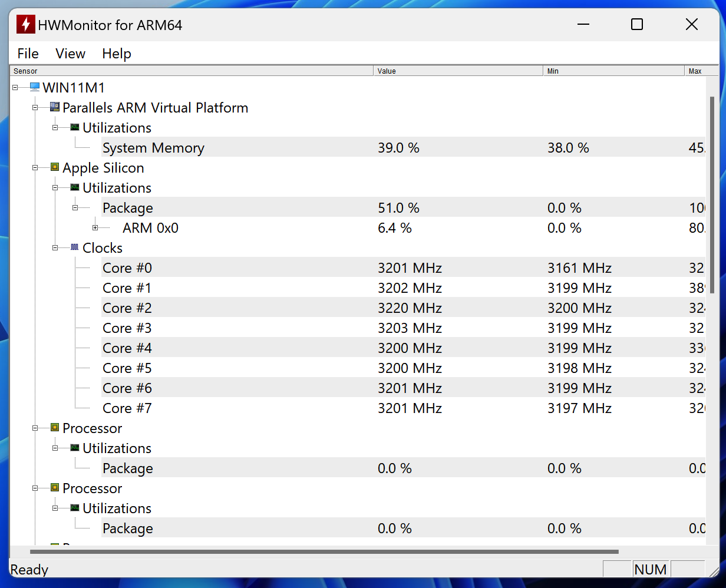Click the Utilizations icon under Apple Silicon
This screenshot has width=726, height=588.
pyautogui.click(x=75, y=187)
